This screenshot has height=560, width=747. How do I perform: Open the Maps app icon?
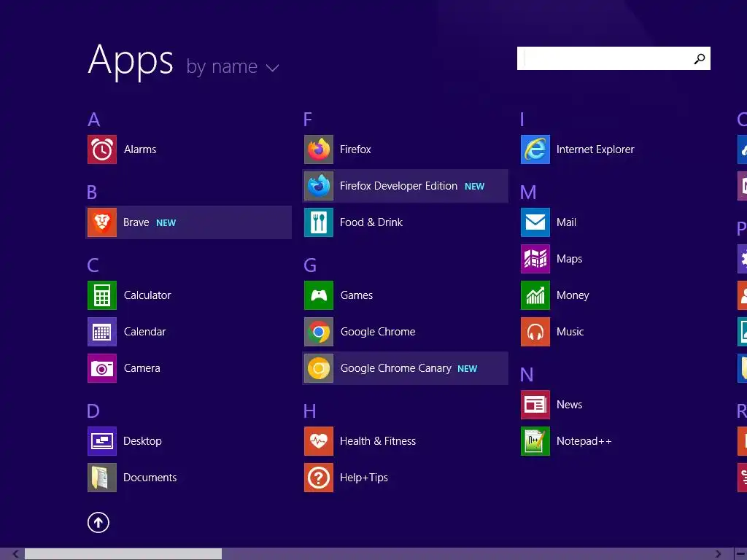(x=535, y=259)
